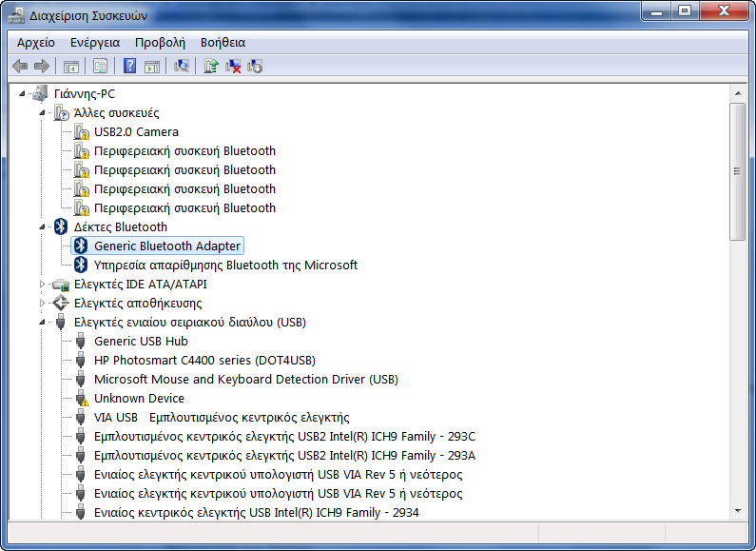Expand the Ελεγκτές IDE ATA/ATAPI category
This screenshot has height=551, width=756.
point(42,285)
